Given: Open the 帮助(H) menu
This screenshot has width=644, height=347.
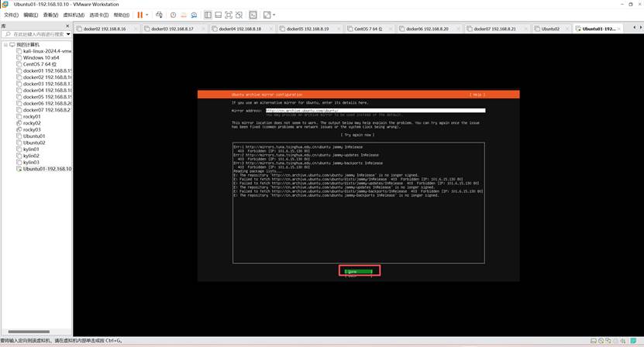Looking at the screenshot, I should [122, 15].
